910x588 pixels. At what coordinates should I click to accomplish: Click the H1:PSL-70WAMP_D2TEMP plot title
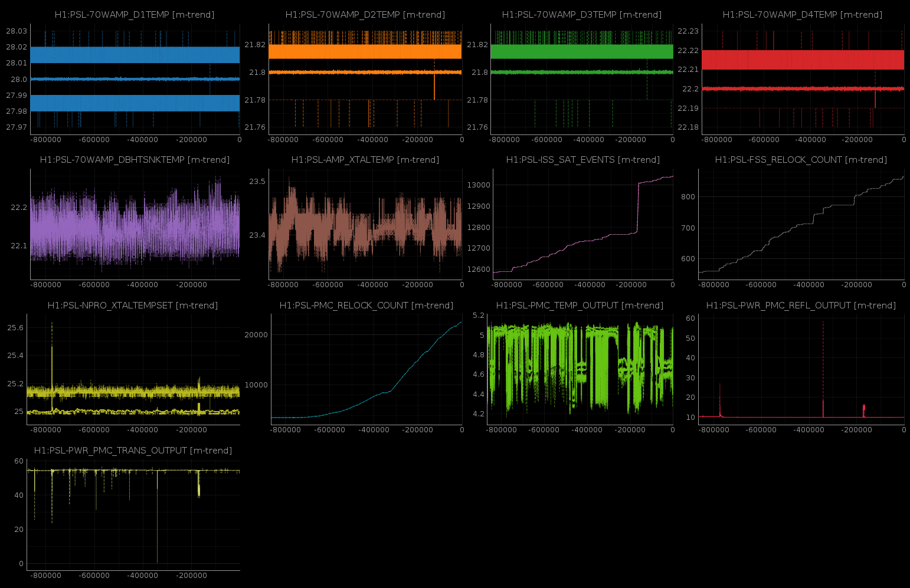365,15
